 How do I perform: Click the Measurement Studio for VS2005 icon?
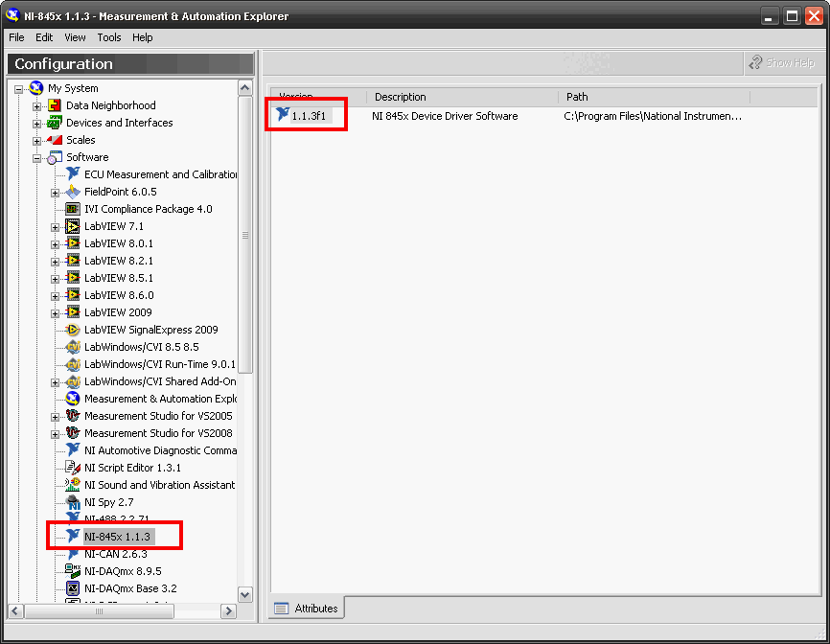click(73, 416)
